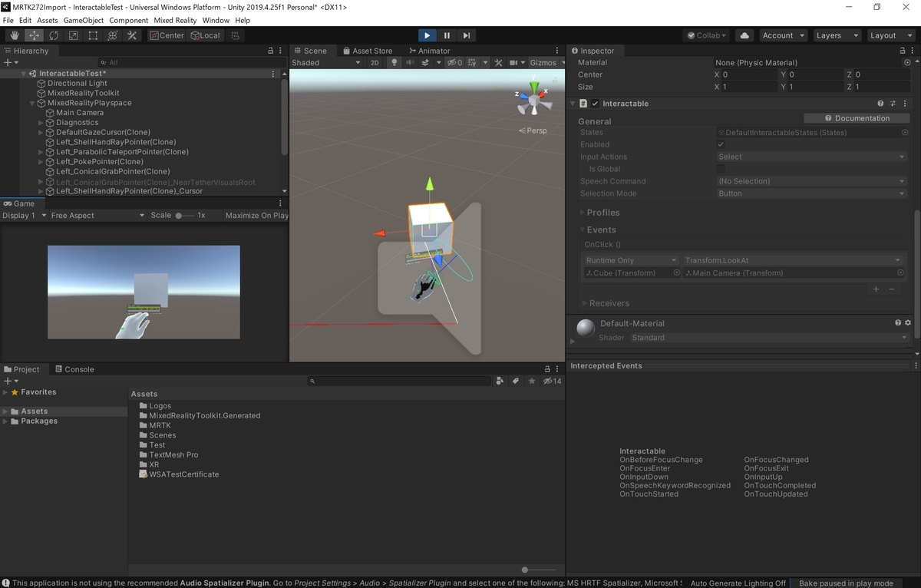Viewport: 921px width, 588px height.
Task: Click search by type icon in Project
Action: tap(500, 381)
